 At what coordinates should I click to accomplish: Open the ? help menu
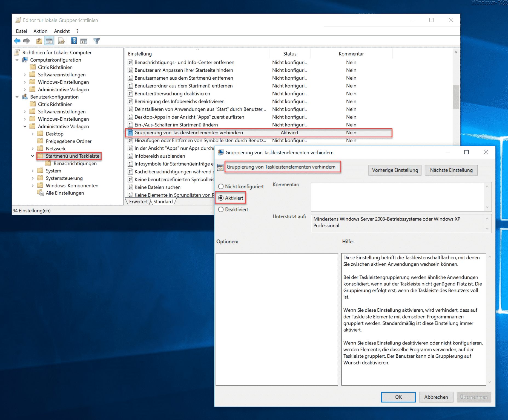coord(77,31)
